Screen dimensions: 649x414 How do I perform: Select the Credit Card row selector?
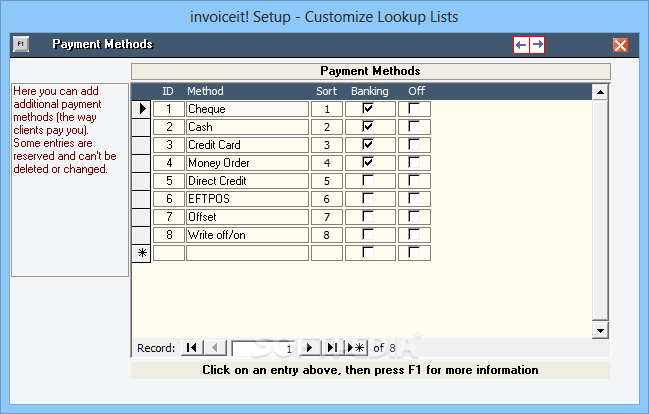(x=141, y=145)
